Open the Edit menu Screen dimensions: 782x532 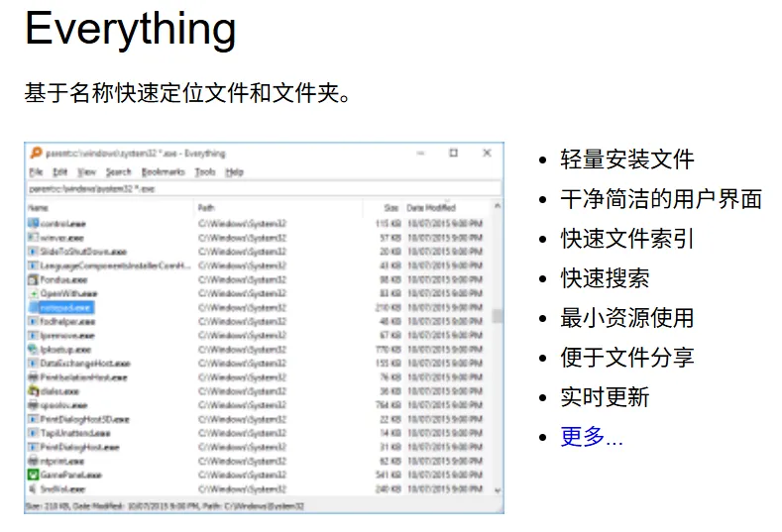click(59, 172)
